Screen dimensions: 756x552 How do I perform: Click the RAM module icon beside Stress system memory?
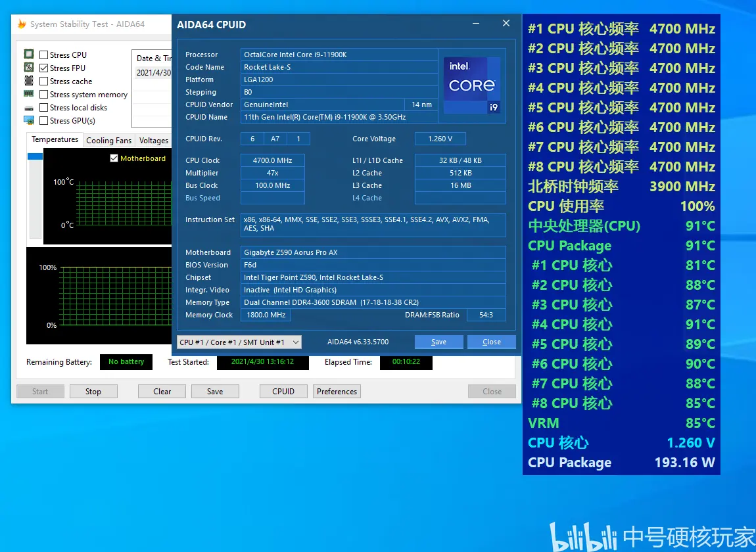[x=29, y=93]
